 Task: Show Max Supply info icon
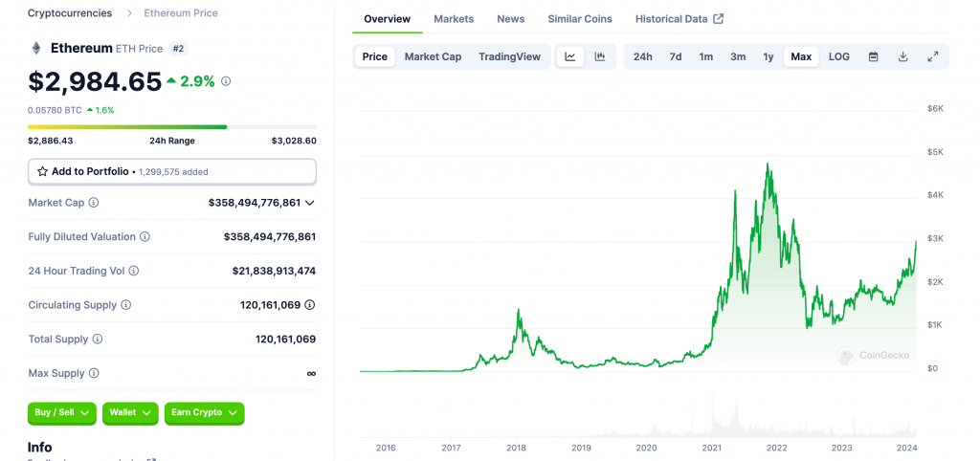click(94, 373)
